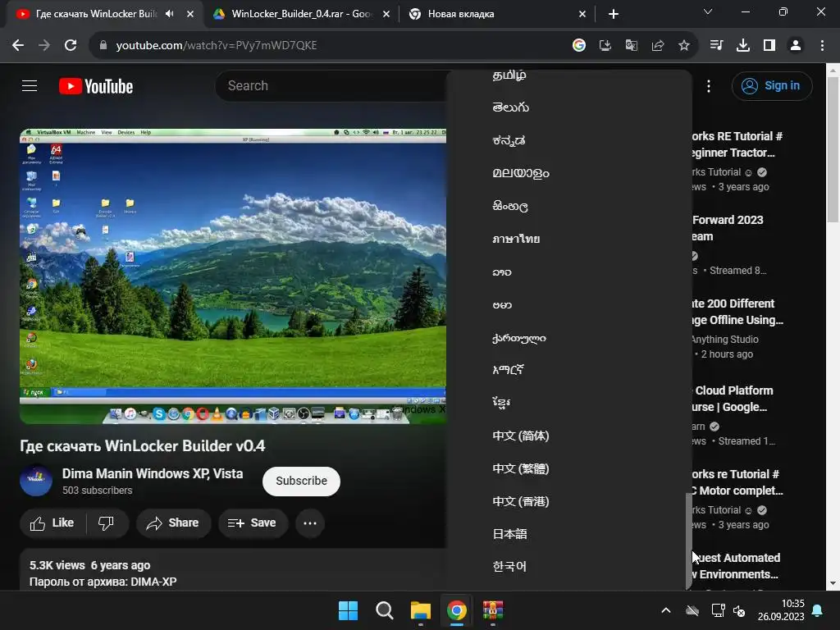
Task: Switch to Новая вкладка tab
Action: (x=497, y=14)
